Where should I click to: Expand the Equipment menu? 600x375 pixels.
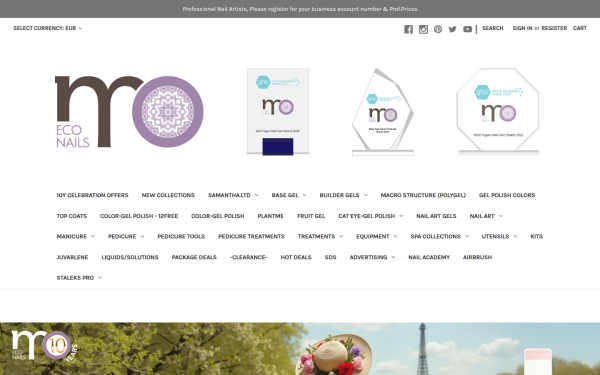tap(377, 236)
